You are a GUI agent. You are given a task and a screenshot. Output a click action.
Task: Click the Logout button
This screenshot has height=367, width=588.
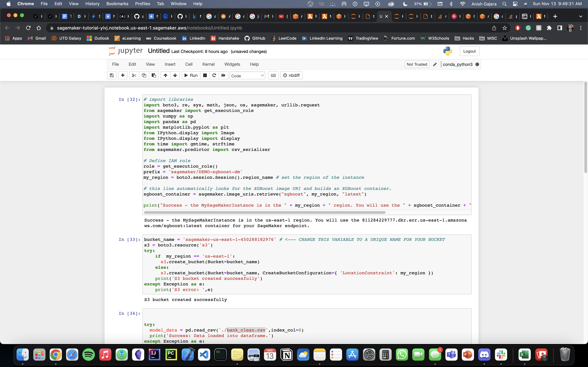click(469, 51)
